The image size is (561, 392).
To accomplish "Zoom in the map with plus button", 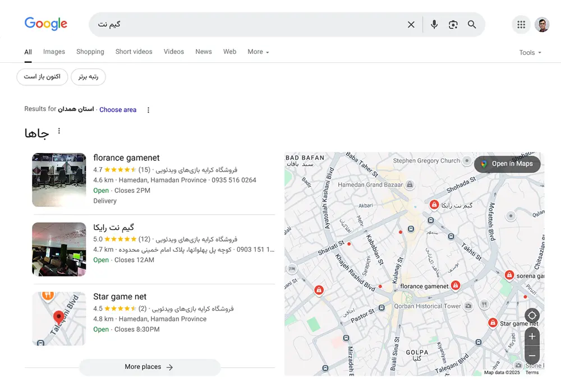I will 532,336.
